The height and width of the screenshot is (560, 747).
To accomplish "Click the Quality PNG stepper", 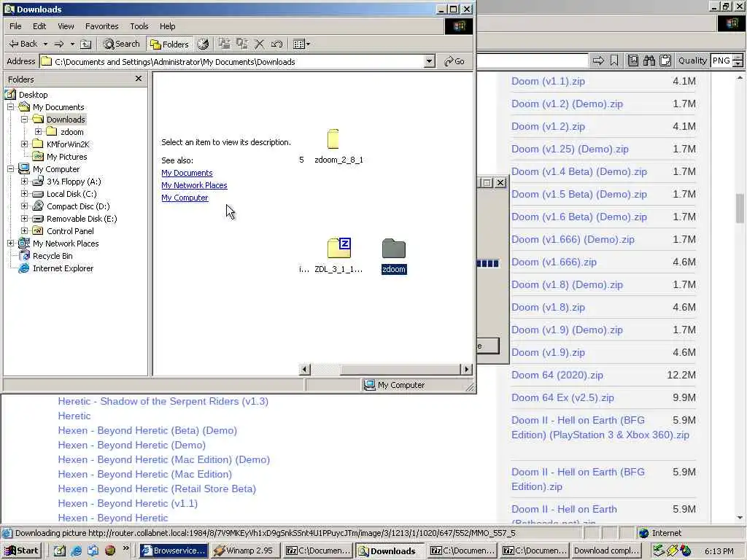I will tap(738, 61).
